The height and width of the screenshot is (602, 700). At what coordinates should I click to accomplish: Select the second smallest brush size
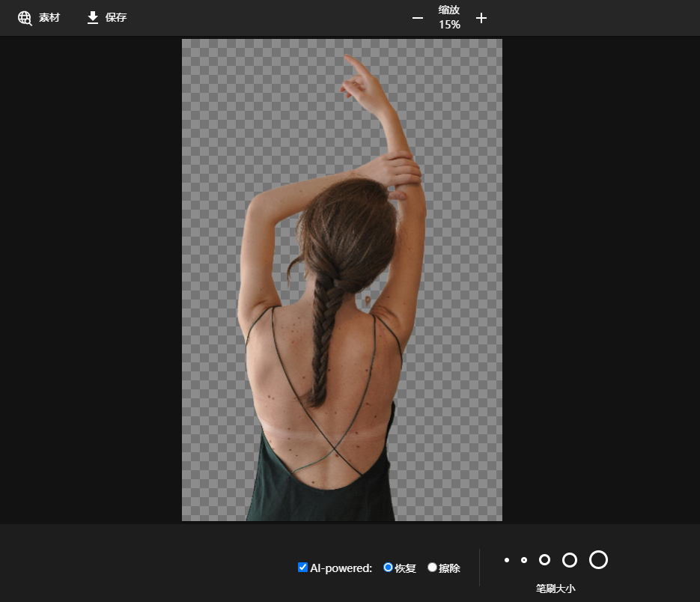point(524,560)
